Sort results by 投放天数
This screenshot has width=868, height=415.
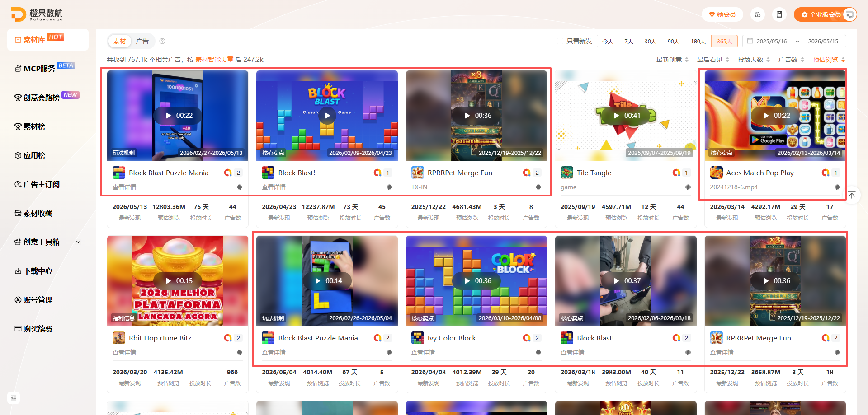pos(754,60)
